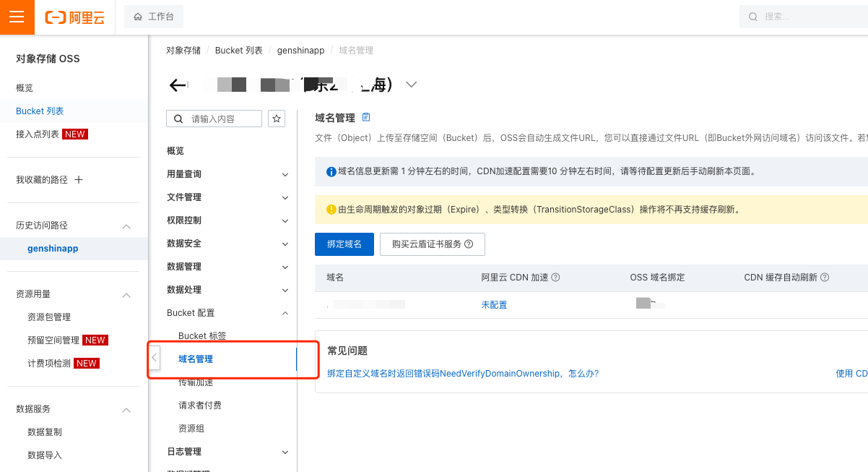The image size is (868, 472).
Task: Expand 数据处理 menu group
Action: tap(228, 289)
